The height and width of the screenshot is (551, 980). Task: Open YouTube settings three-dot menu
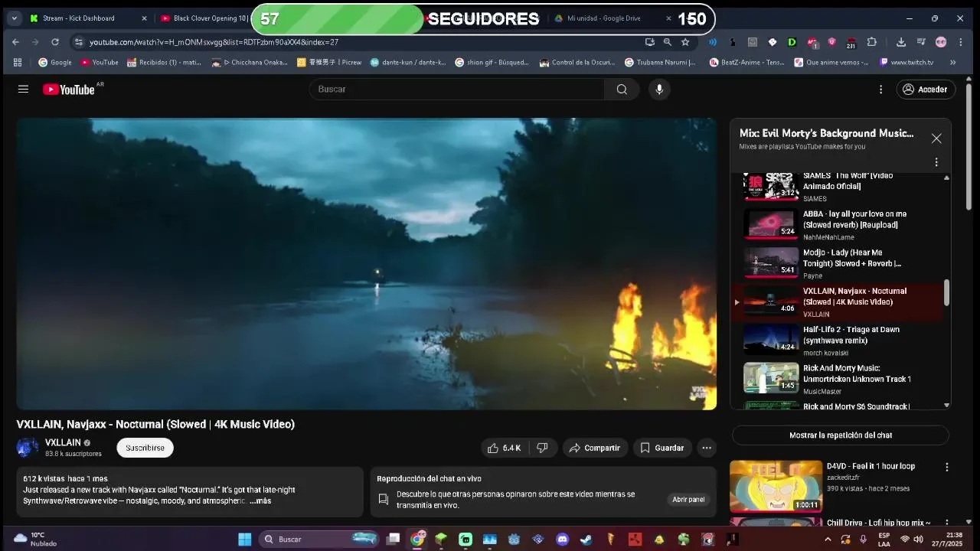880,90
